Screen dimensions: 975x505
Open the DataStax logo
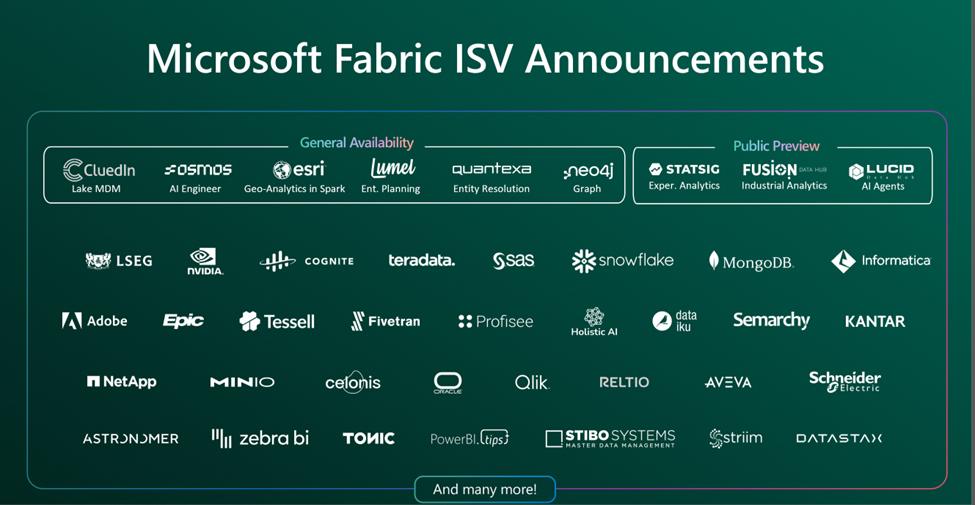click(839, 438)
